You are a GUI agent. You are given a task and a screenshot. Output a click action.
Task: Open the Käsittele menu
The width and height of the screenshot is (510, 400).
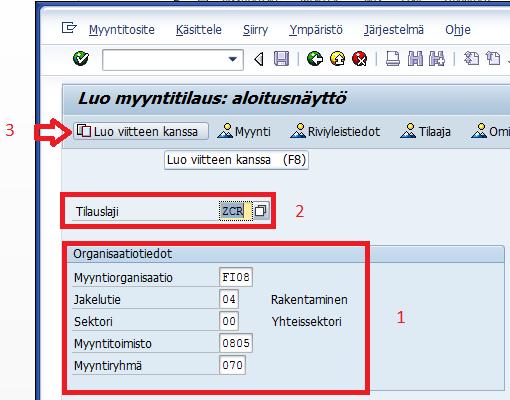[x=199, y=30]
